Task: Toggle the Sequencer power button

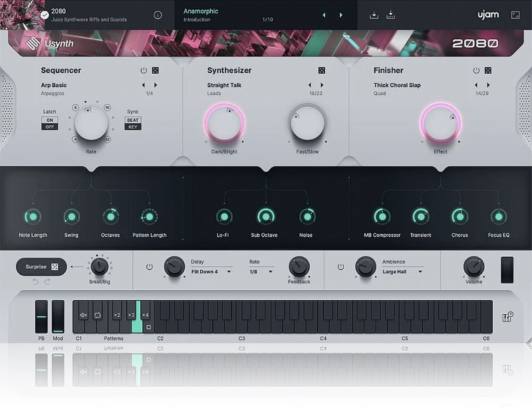Action: pos(143,71)
